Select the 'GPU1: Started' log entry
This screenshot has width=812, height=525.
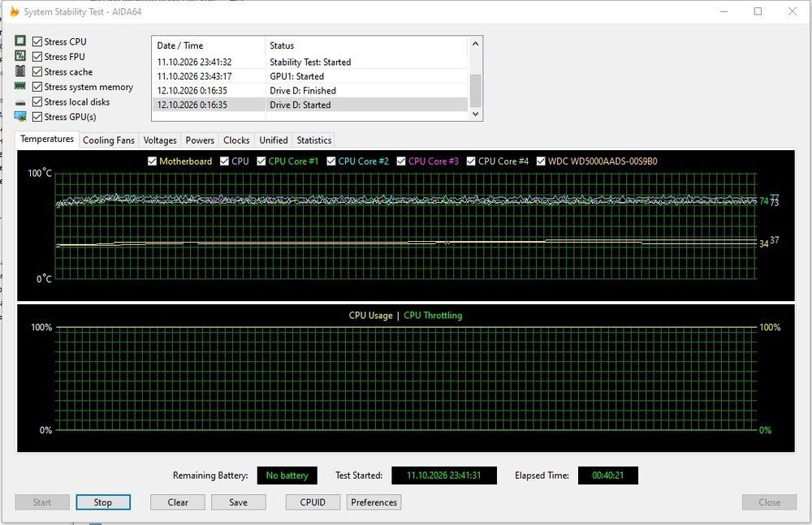click(x=310, y=76)
